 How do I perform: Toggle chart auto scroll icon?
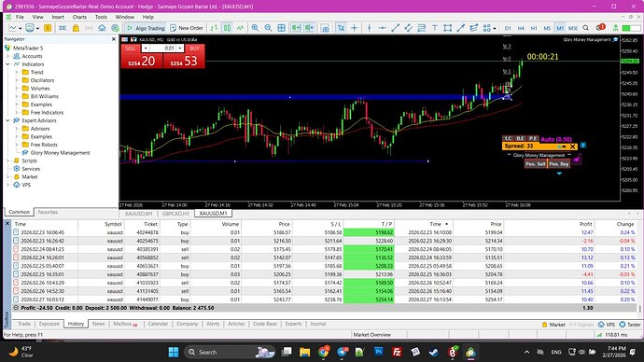pos(296,28)
